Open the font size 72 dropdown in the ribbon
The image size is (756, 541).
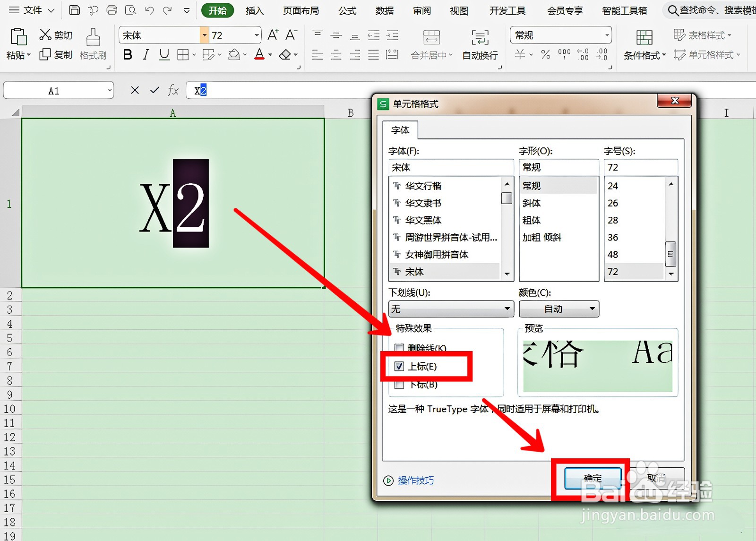pyautogui.click(x=257, y=35)
